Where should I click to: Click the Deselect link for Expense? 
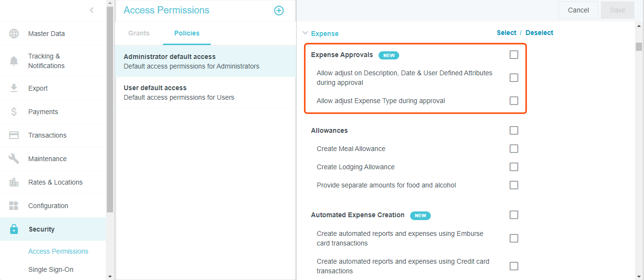(539, 33)
